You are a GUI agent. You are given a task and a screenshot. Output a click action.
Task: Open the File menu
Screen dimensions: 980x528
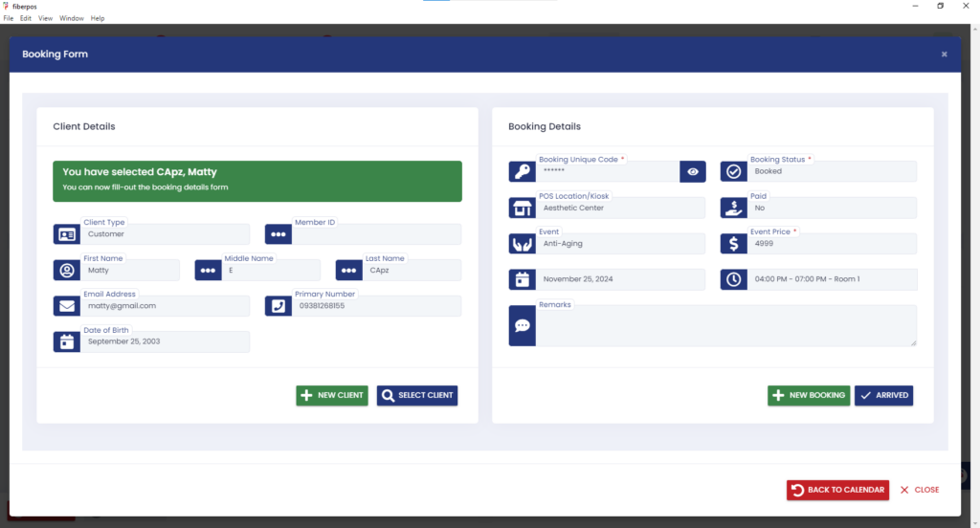pos(8,18)
